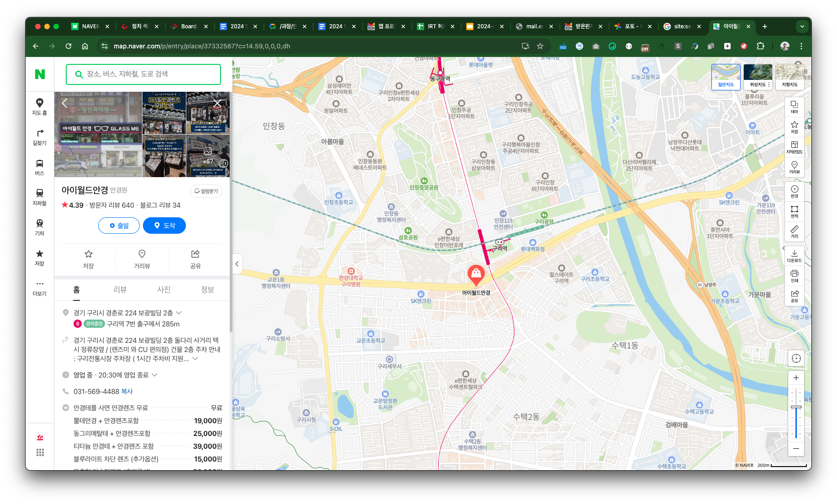The width and height of the screenshot is (837, 504).
Task: Click 방문자 리뷰 640 link
Action: click(112, 205)
